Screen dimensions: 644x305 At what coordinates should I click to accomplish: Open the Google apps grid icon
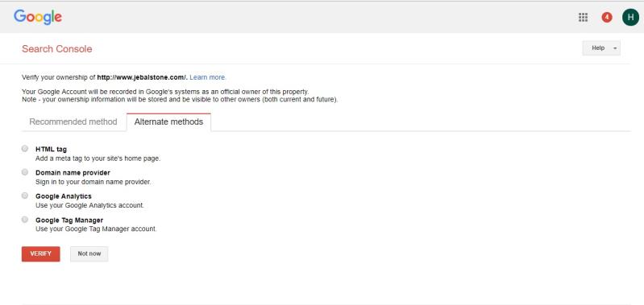[x=583, y=17]
